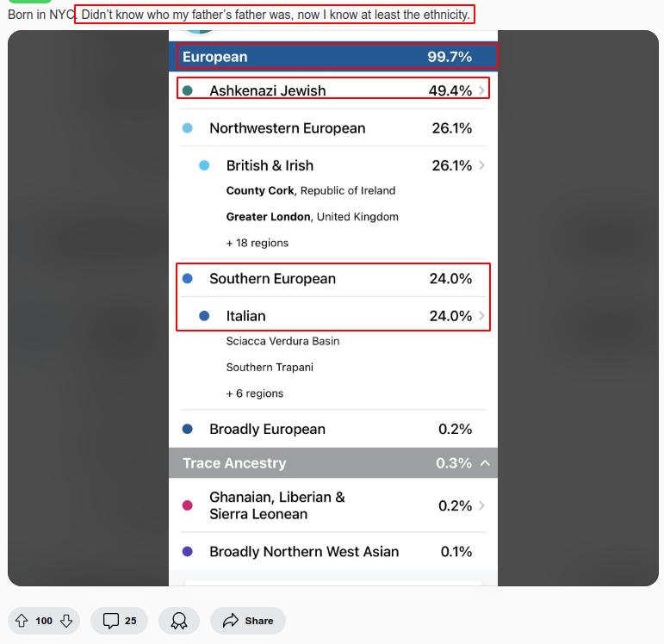Screen dimensions: 664x644
Task: Select the Broadly European 0.2% row
Action: [333, 429]
